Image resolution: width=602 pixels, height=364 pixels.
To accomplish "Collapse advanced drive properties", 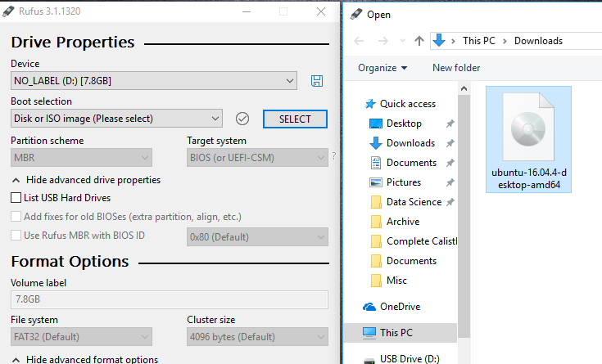I will pos(86,180).
